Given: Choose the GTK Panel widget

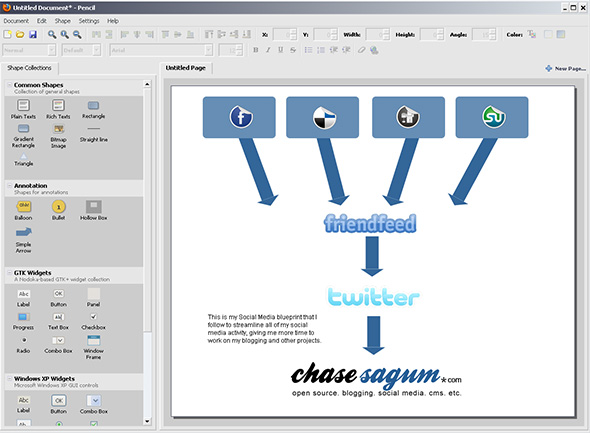Looking at the screenshot, I should 93,298.
